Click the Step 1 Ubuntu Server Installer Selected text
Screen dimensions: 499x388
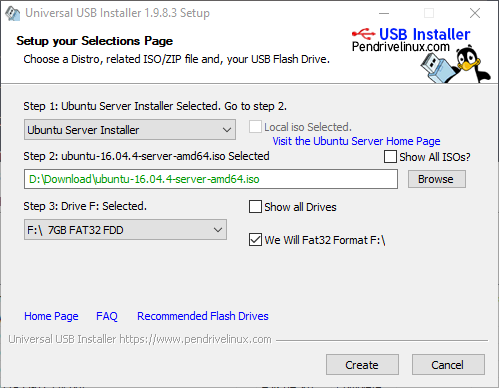(155, 106)
